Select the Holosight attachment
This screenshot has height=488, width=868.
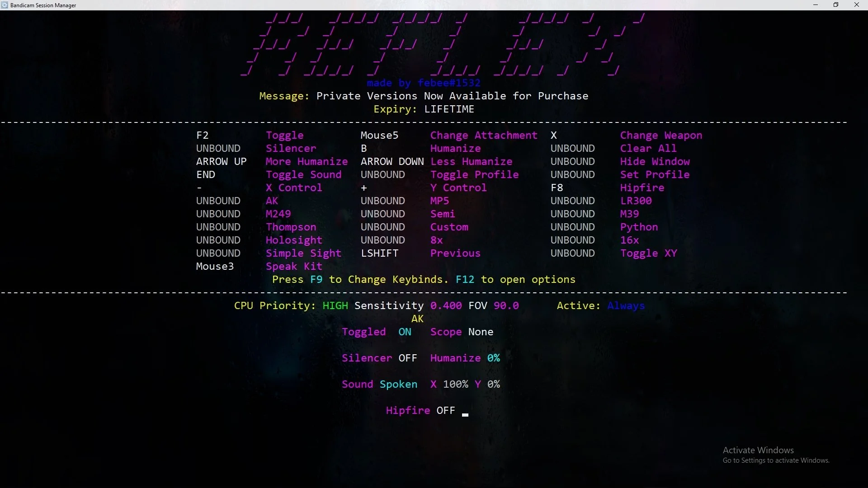point(294,240)
